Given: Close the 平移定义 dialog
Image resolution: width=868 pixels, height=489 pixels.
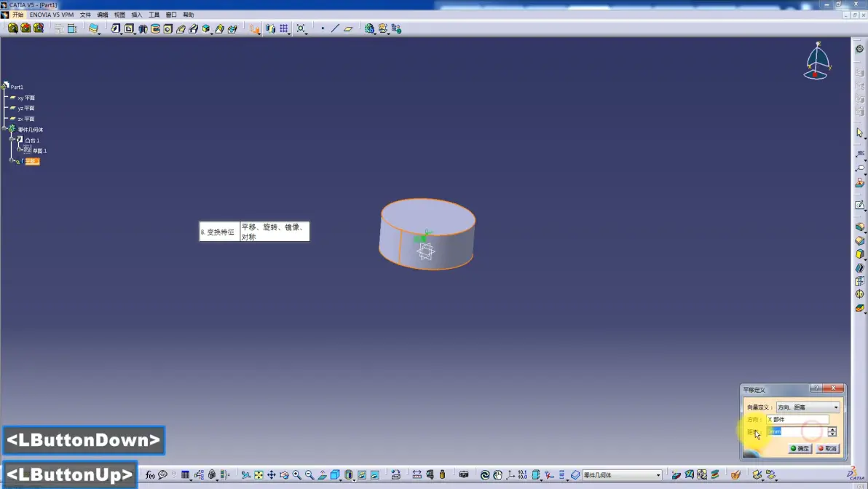Looking at the screenshot, I should (x=833, y=388).
